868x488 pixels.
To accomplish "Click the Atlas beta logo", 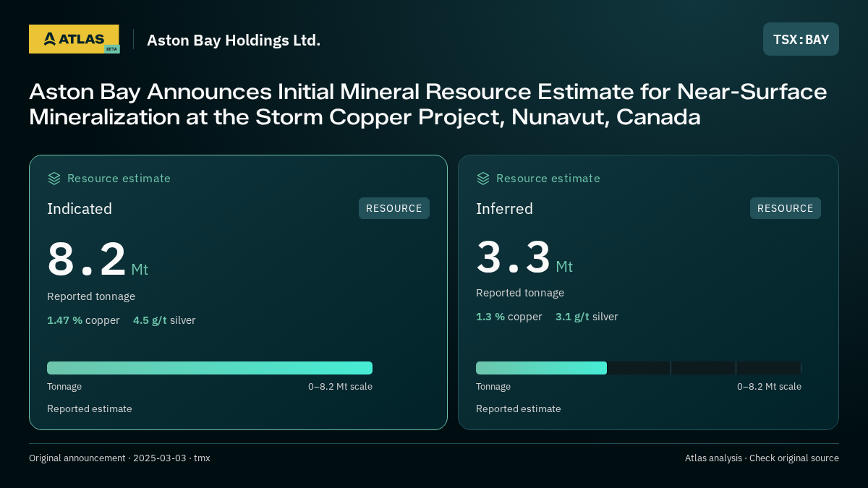I will point(74,39).
